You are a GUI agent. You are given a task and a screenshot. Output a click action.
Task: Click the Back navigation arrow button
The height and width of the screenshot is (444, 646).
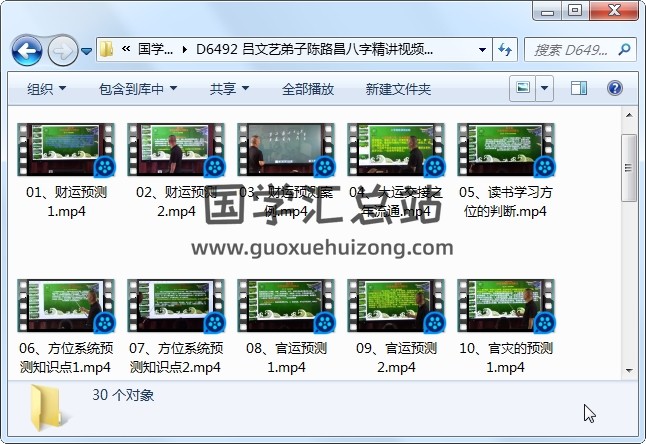pos(26,49)
